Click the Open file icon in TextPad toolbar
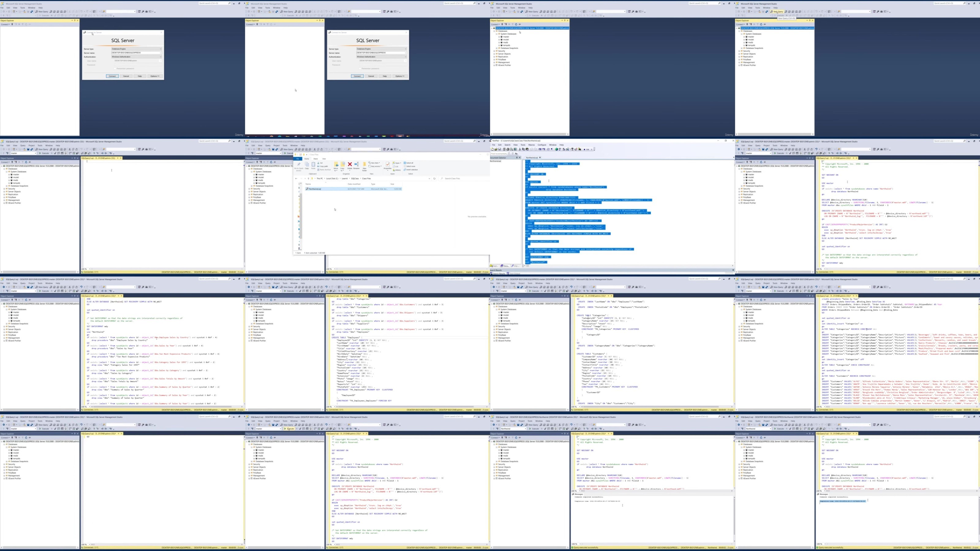The image size is (980, 551). 496,149
